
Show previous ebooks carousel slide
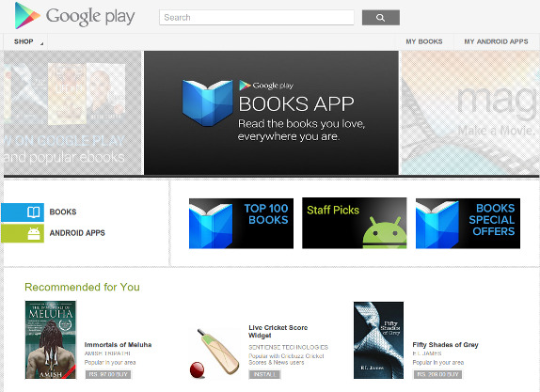[x=72, y=113]
